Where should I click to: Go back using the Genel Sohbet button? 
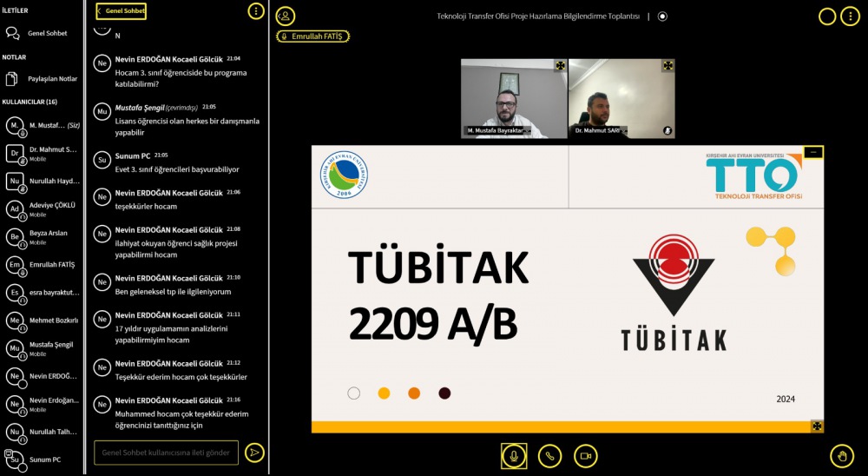pos(121,11)
